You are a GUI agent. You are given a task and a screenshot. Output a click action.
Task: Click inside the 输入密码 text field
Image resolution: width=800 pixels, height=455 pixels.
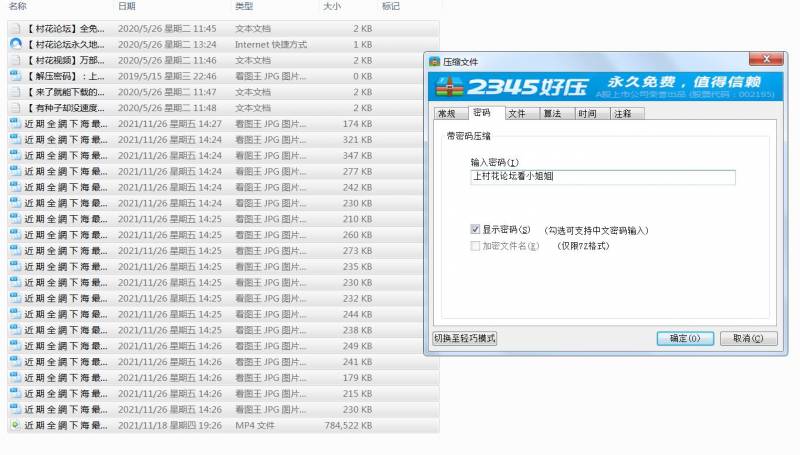602,177
